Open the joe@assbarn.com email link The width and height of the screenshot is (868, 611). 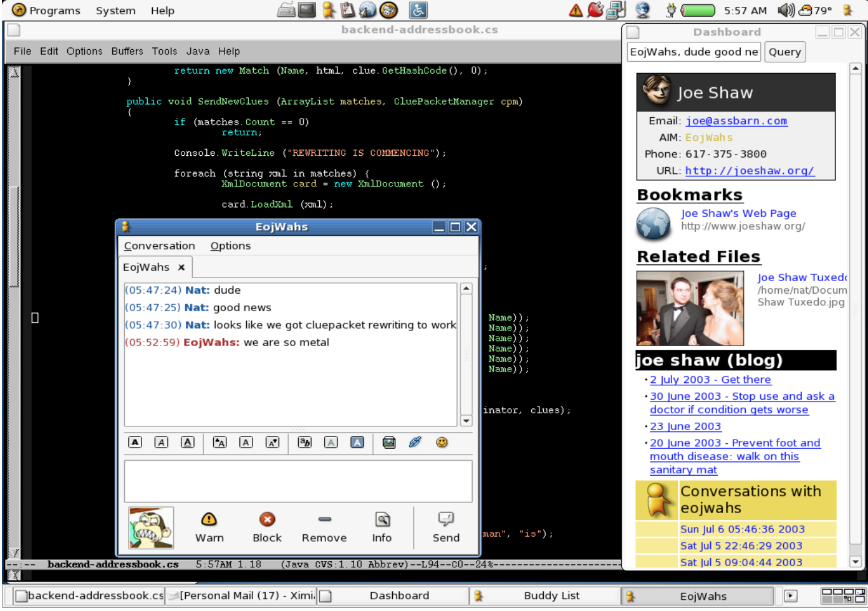click(x=736, y=121)
